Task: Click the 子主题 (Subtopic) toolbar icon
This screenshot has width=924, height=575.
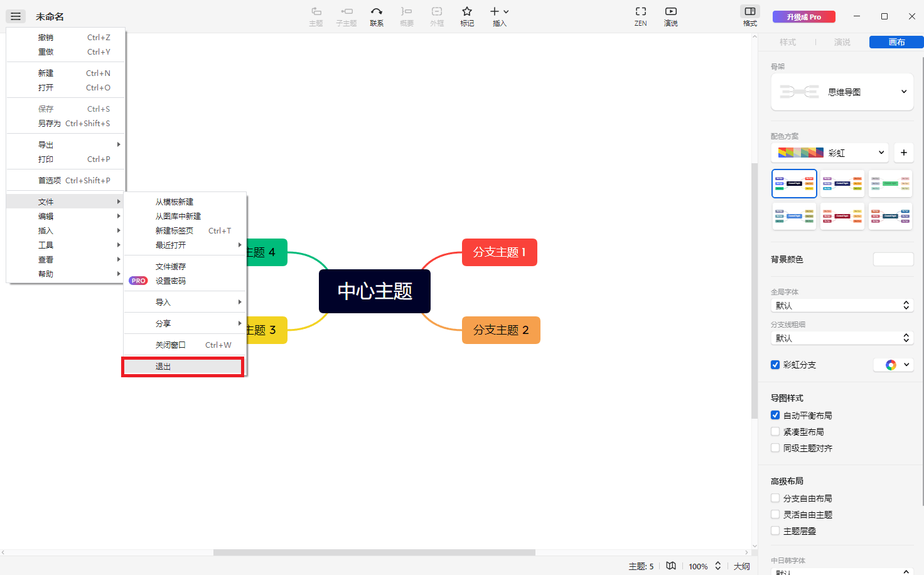Action: tap(346, 16)
